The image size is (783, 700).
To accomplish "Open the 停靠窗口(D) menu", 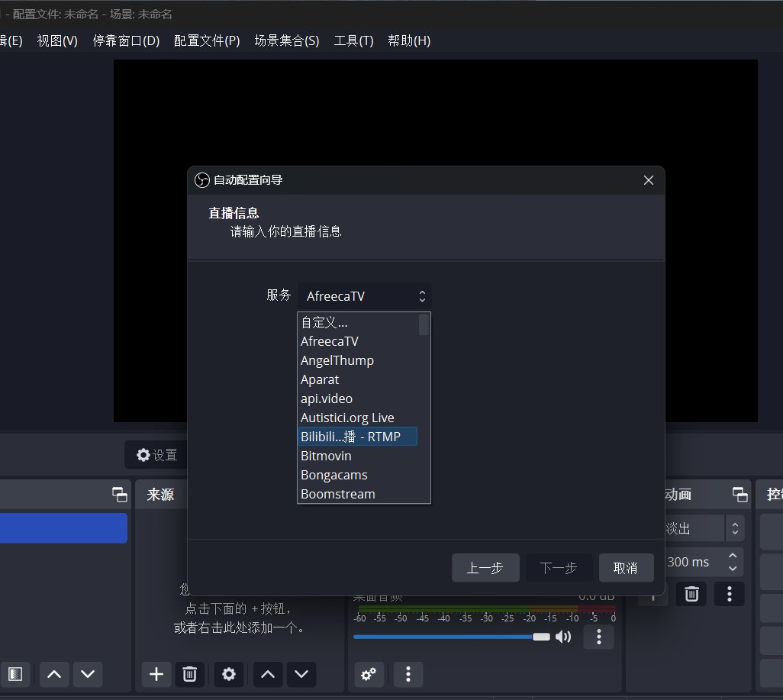I will point(126,40).
